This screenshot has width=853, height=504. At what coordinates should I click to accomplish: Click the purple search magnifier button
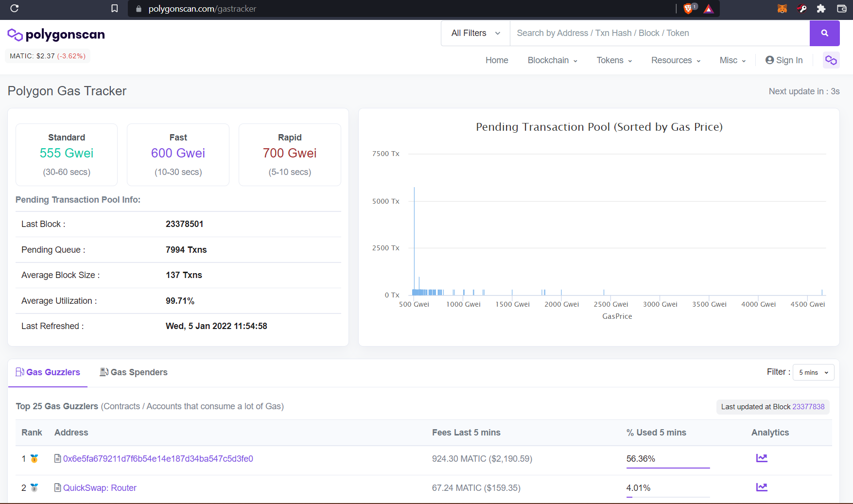(x=824, y=33)
